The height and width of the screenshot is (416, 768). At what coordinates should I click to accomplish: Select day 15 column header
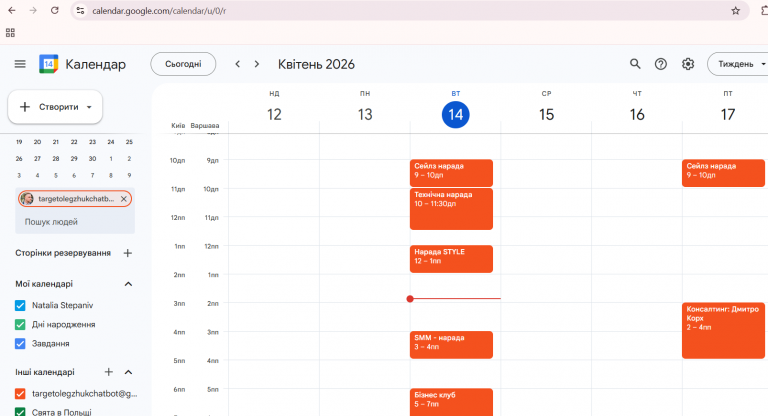[x=546, y=115]
